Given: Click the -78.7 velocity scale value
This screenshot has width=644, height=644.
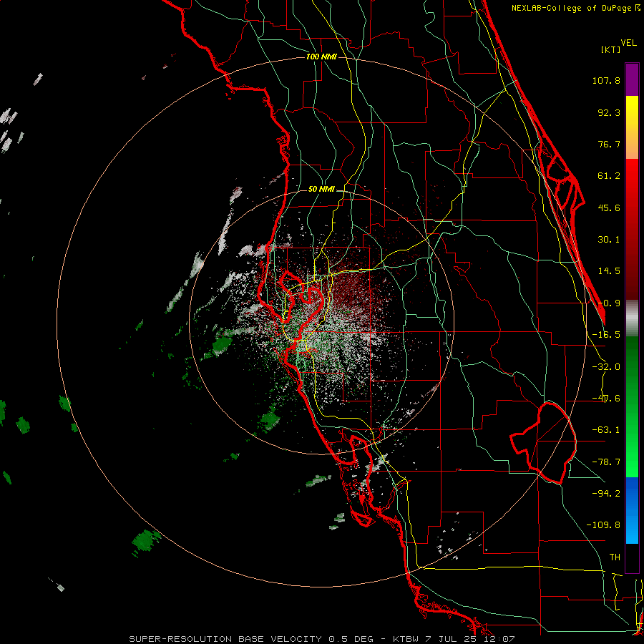Looking at the screenshot, I should click(x=606, y=462).
